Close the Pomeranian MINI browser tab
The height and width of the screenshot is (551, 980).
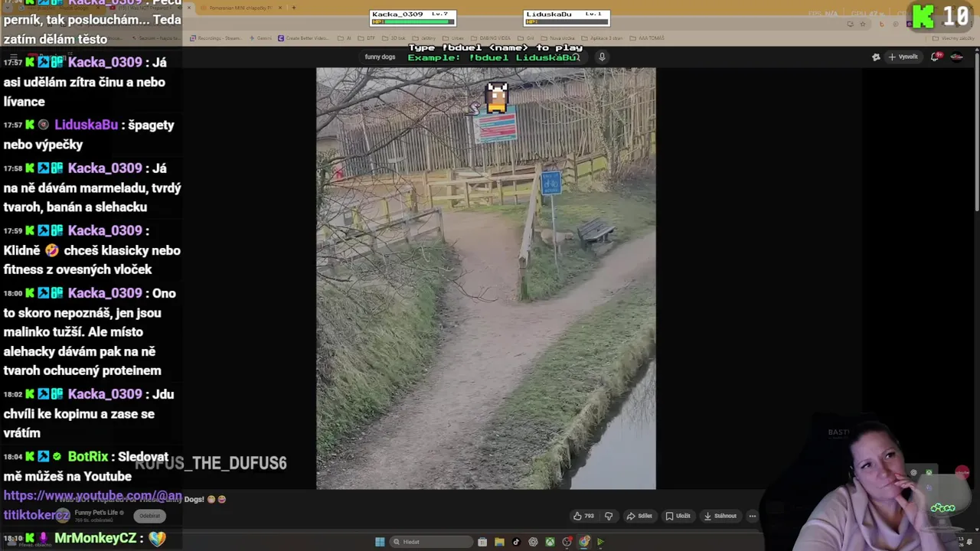click(x=280, y=8)
